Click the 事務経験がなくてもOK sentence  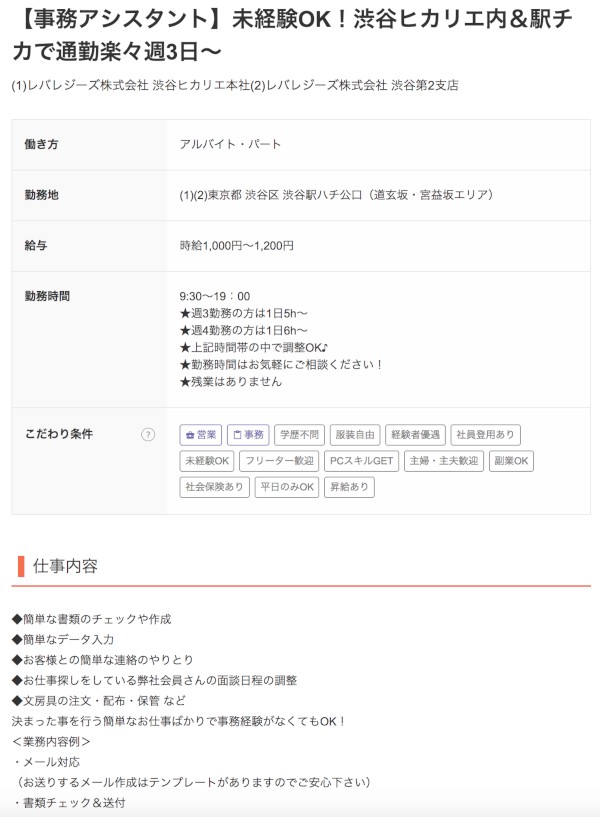click(x=178, y=721)
